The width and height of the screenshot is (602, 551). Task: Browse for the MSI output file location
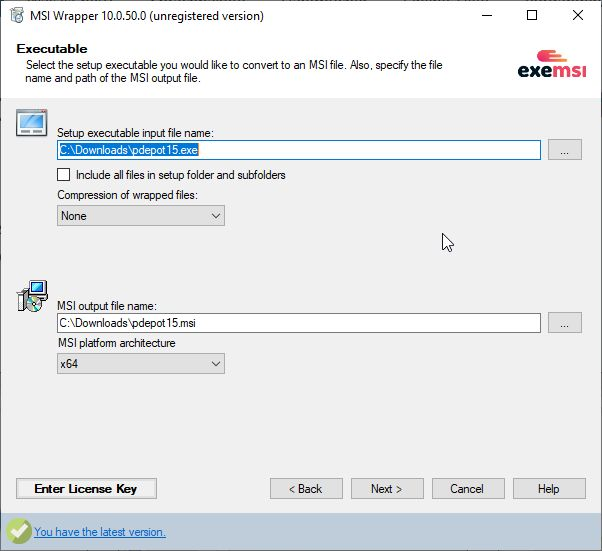[x=565, y=323]
